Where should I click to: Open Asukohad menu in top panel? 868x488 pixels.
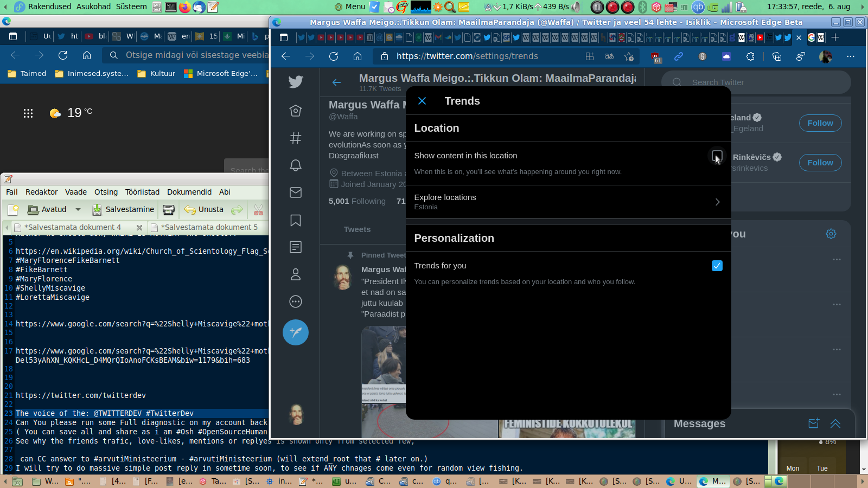click(x=93, y=7)
